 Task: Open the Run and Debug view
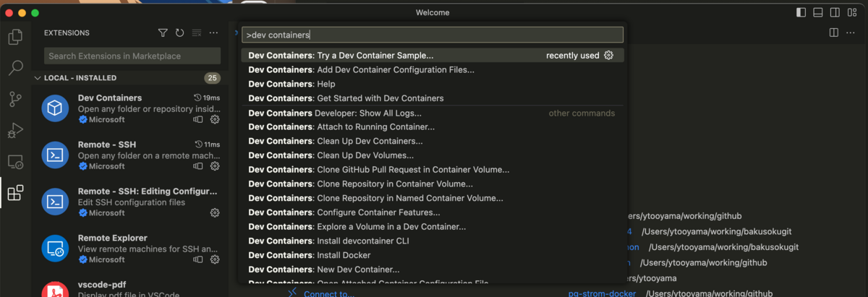tap(15, 131)
